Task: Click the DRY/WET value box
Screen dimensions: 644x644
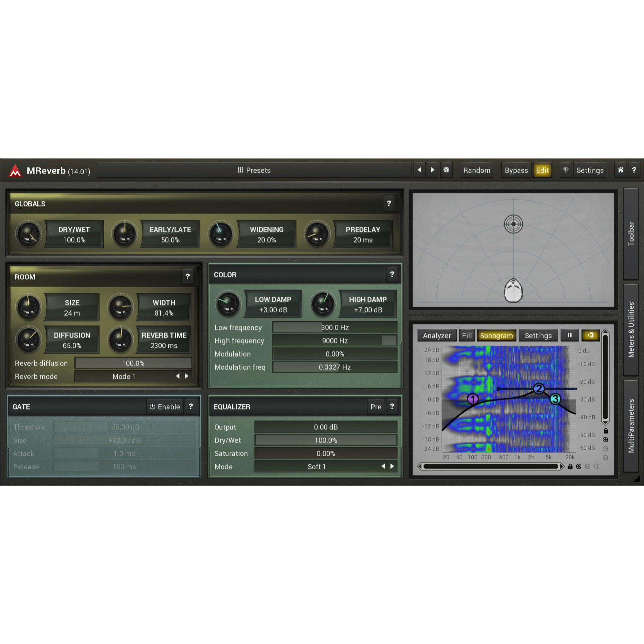Action: 74,234
